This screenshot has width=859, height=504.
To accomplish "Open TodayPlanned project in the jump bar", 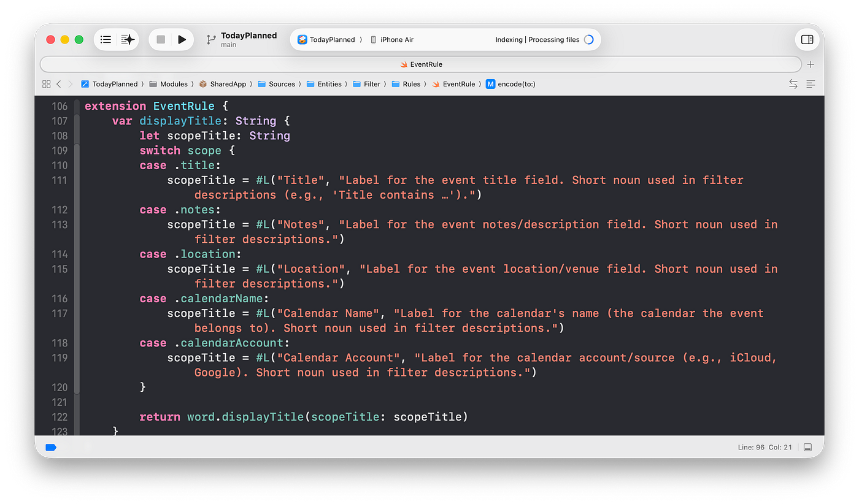I will pyautogui.click(x=109, y=84).
